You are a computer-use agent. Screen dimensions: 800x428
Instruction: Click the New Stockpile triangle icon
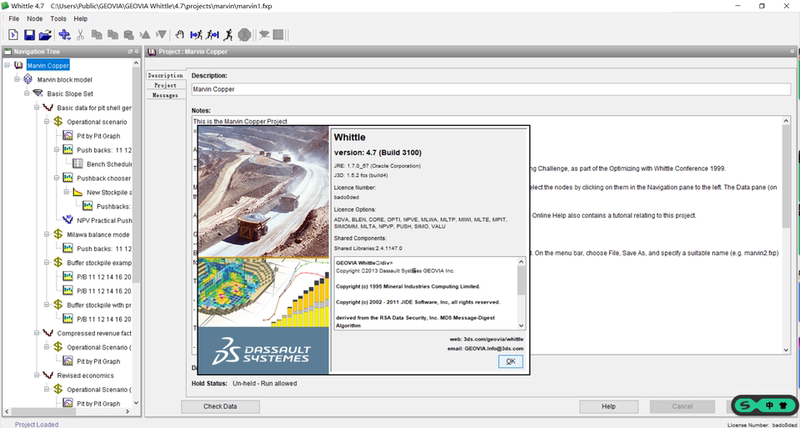[78, 192]
